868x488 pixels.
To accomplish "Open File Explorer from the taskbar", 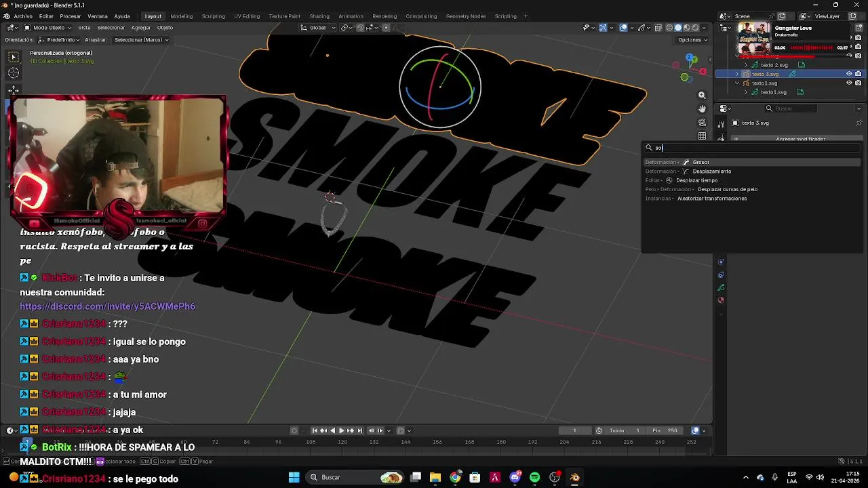I will pos(435,477).
